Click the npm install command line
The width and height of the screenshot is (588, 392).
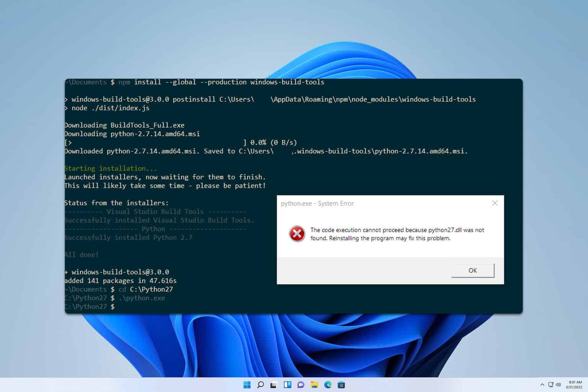coord(195,82)
